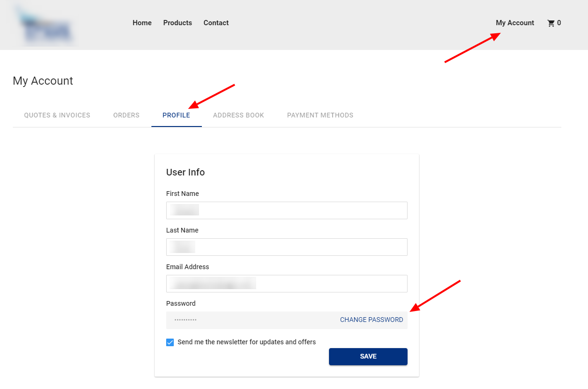Click into the Email Address field
The width and height of the screenshot is (588, 389).
287,283
